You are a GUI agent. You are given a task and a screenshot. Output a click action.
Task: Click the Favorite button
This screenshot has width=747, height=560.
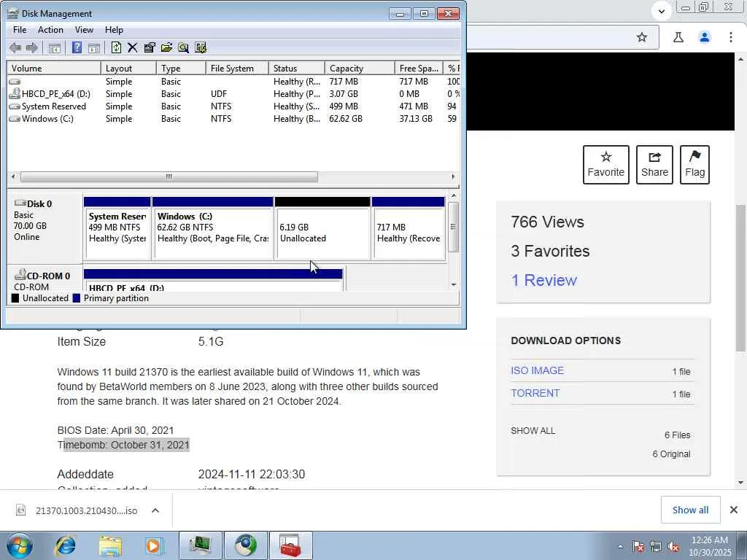(x=606, y=165)
